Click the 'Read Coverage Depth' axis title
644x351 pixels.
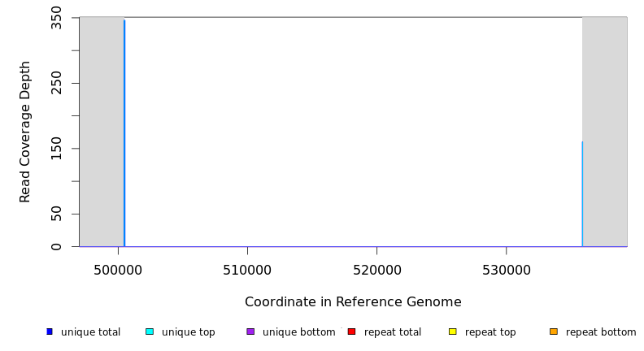tap(25, 132)
